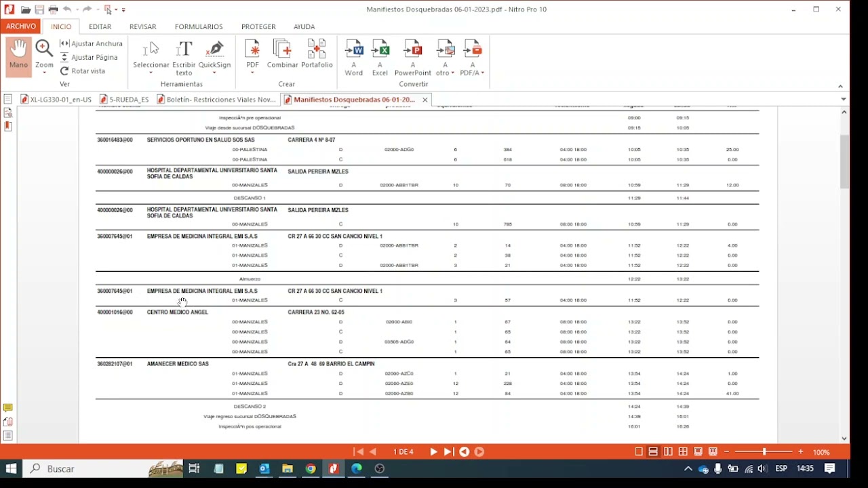Screen dimensions: 868x488
Task: Switch to the AYUDA ribbon tab
Action: 304,26
